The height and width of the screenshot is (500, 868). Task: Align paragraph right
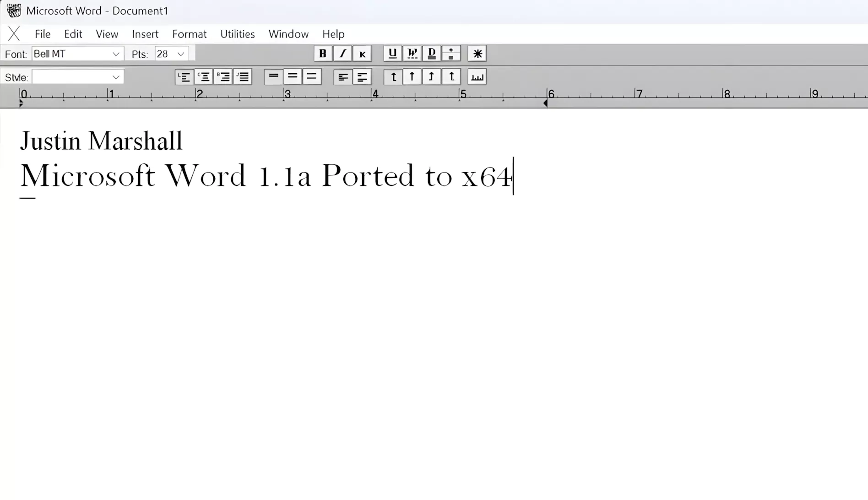click(223, 77)
